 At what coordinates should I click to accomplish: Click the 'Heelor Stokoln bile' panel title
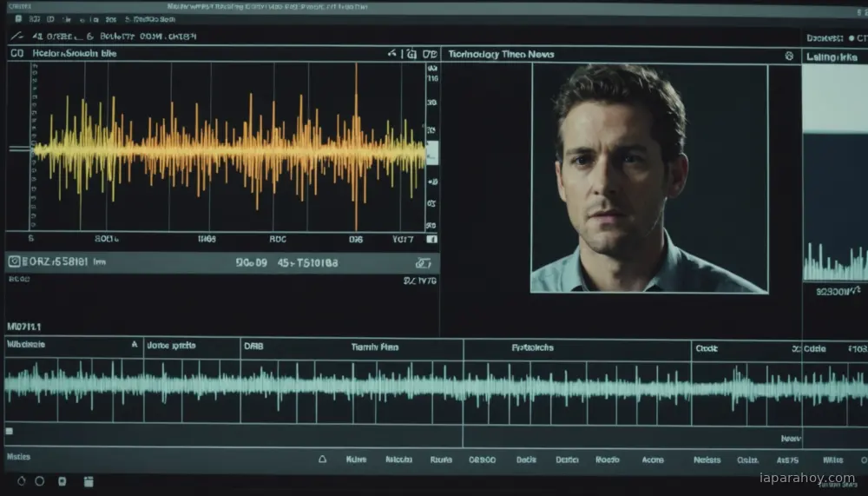click(x=74, y=53)
